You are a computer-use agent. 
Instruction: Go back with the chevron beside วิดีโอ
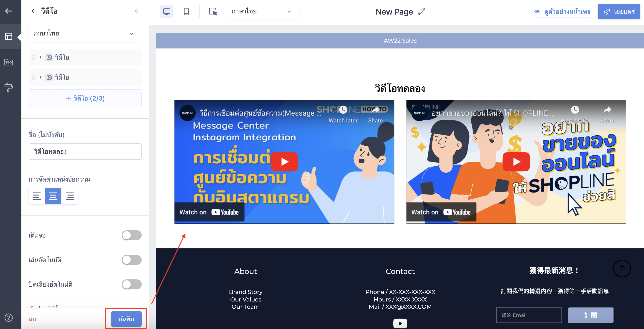[33, 11]
